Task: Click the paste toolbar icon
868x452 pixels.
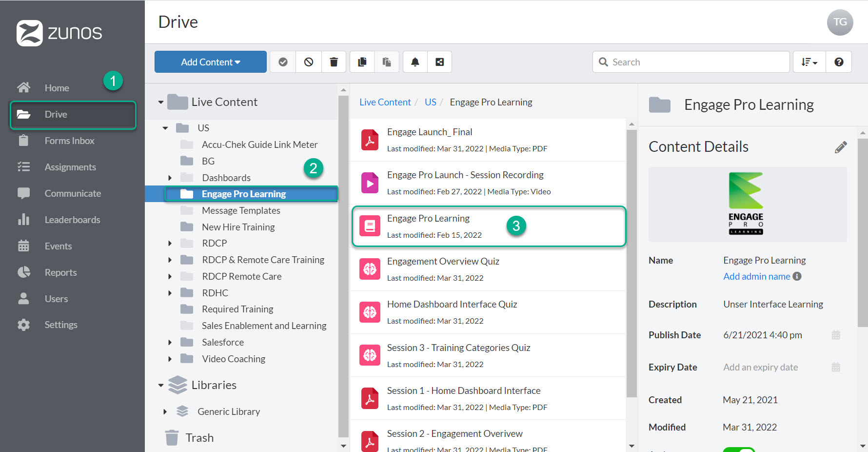Action: pyautogui.click(x=387, y=62)
